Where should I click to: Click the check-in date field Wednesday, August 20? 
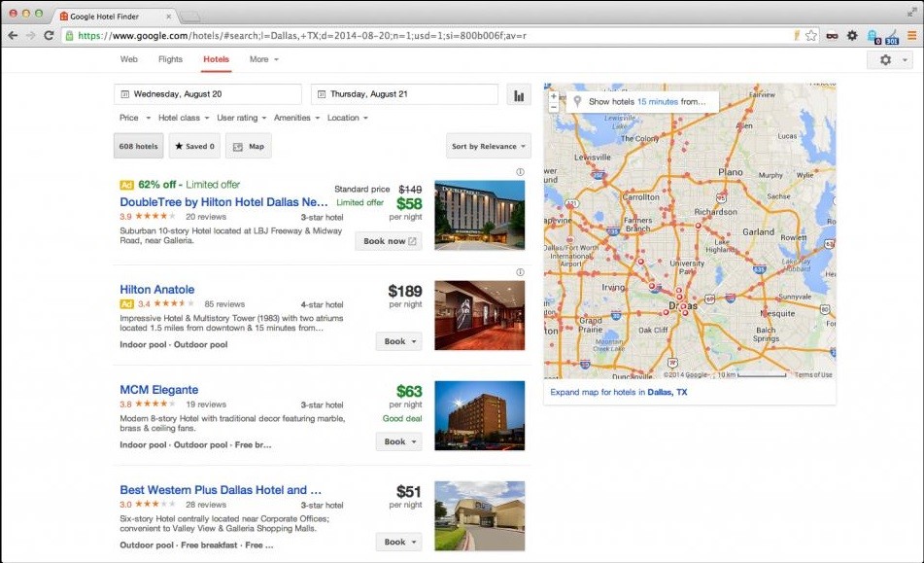coord(207,94)
